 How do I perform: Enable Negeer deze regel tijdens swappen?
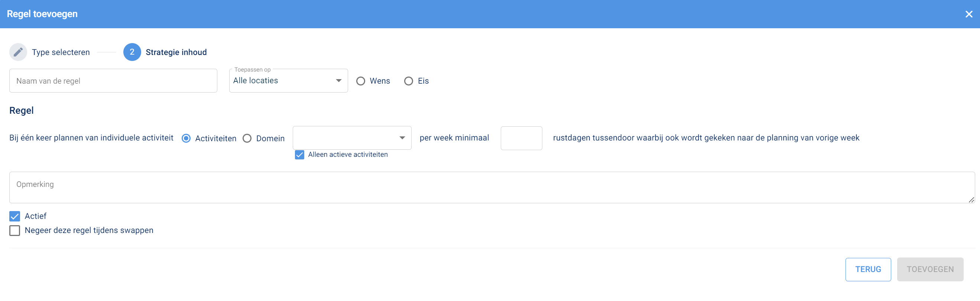[x=14, y=231]
